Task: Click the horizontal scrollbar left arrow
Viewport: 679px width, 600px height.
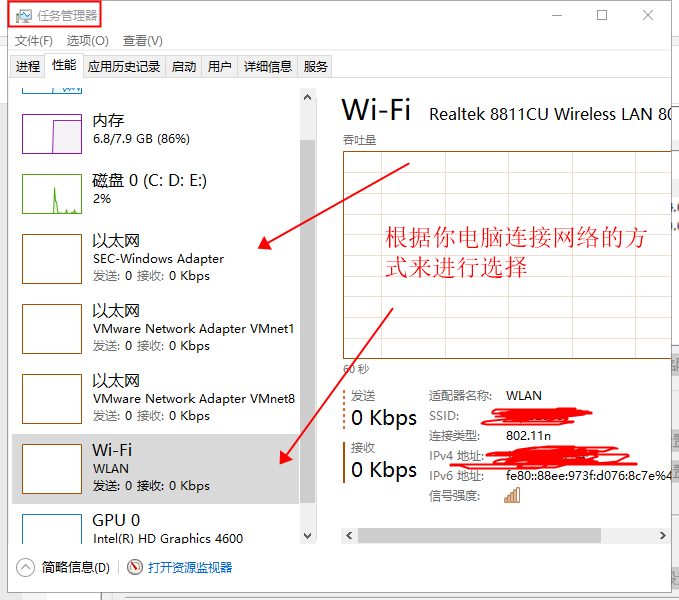Action: click(x=349, y=536)
